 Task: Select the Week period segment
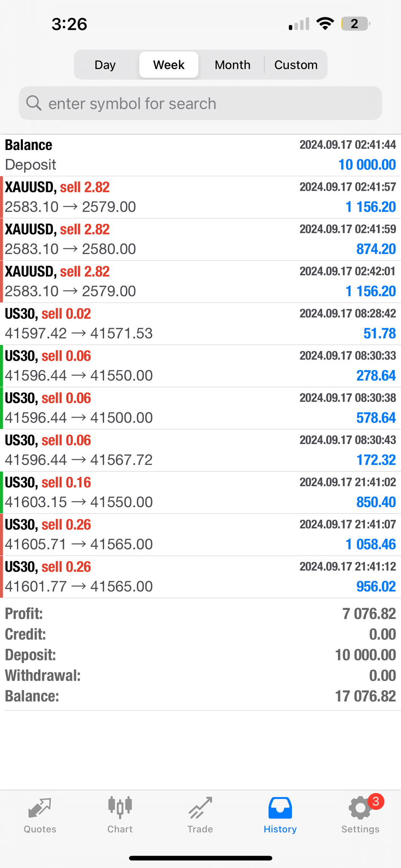point(169,65)
